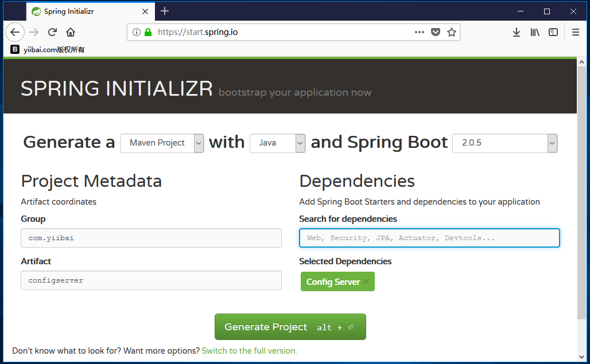Click the page's vertical scrollbar

(581, 189)
